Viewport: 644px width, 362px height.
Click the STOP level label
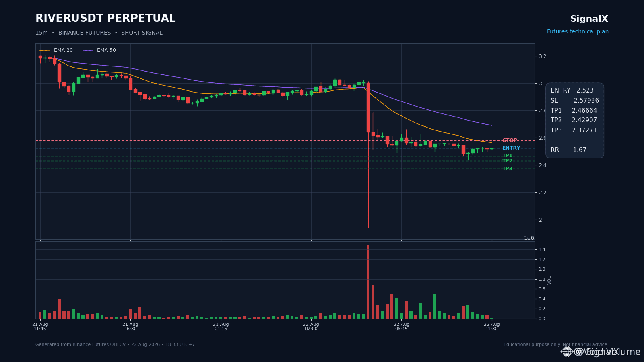tap(510, 140)
